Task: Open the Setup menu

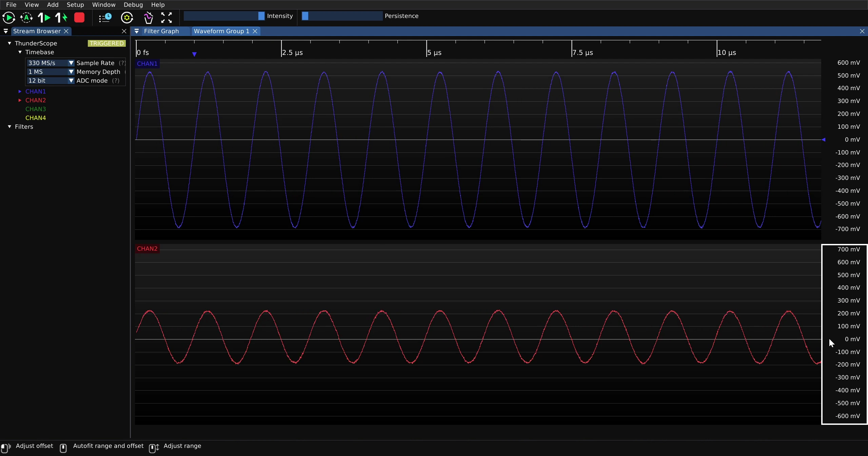Action: [75, 5]
